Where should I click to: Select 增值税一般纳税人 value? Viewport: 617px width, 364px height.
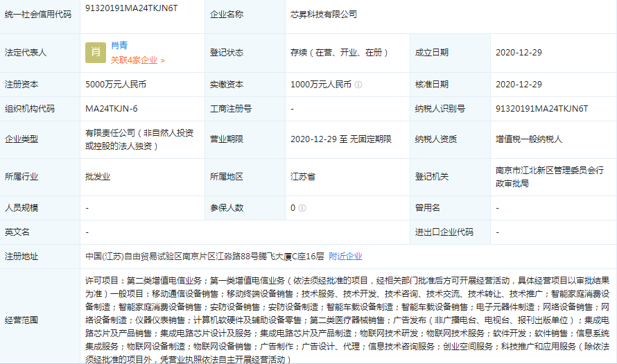[529, 139]
